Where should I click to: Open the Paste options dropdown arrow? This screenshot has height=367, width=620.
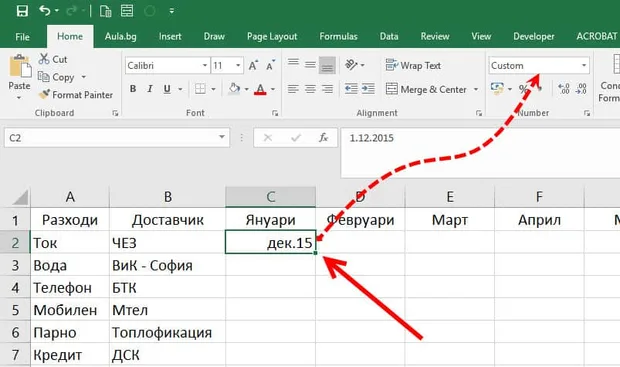point(19,97)
